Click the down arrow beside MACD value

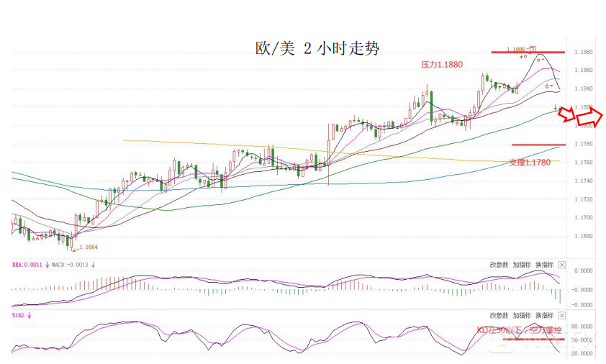(x=93, y=265)
